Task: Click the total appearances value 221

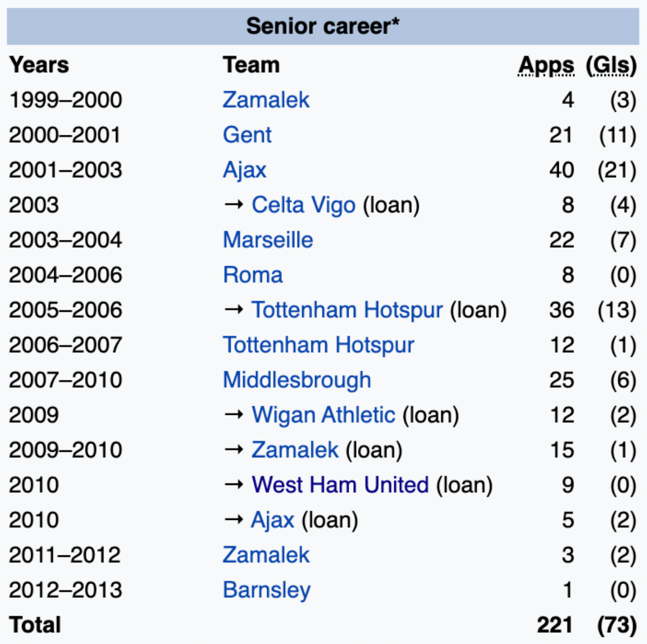Action: (x=555, y=625)
